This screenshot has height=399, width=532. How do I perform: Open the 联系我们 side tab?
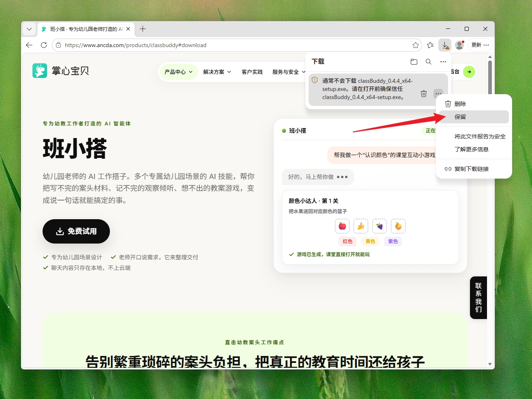pyautogui.click(x=478, y=298)
